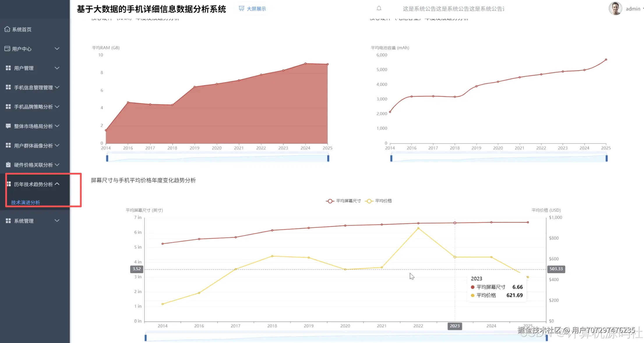Viewport: 644px width, 343px height.
Task: Expand the 手机品牌策略分析 submenu arrow
Action: [57, 106]
